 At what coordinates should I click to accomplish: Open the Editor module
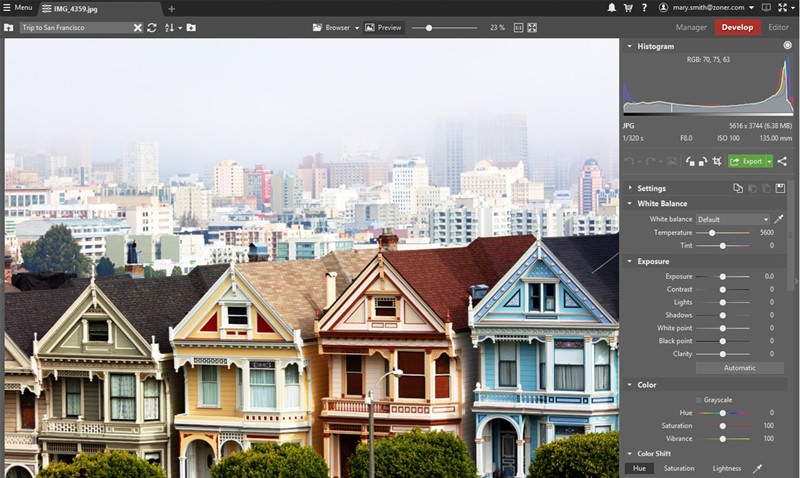click(778, 28)
